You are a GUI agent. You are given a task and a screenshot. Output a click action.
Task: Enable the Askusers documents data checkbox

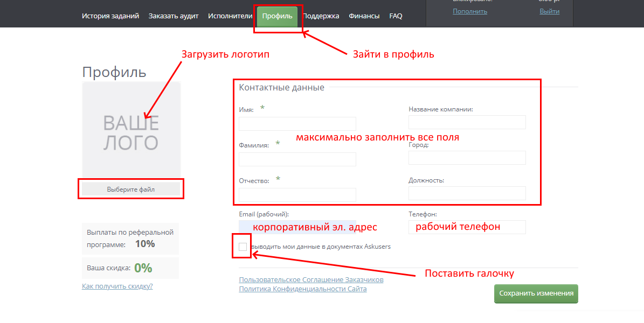243,247
